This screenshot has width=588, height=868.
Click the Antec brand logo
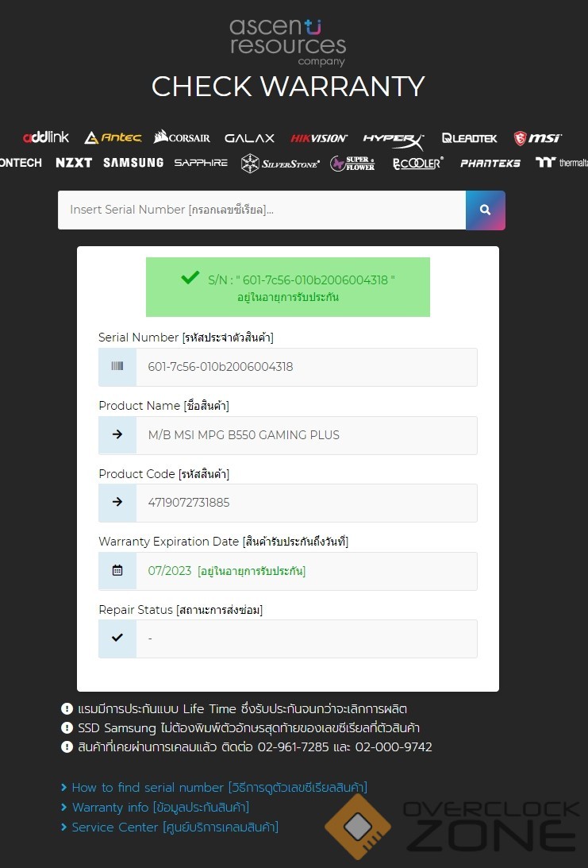click(x=113, y=137)
